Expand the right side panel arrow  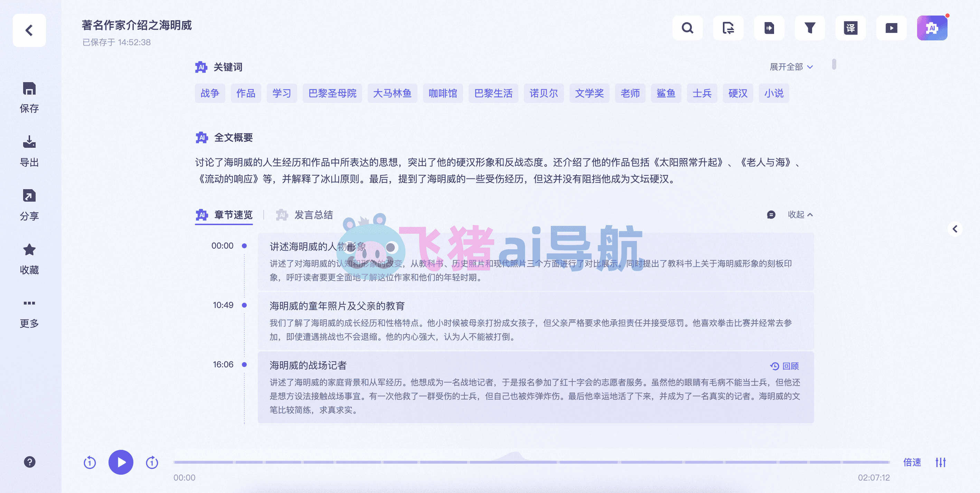[954, 229]
